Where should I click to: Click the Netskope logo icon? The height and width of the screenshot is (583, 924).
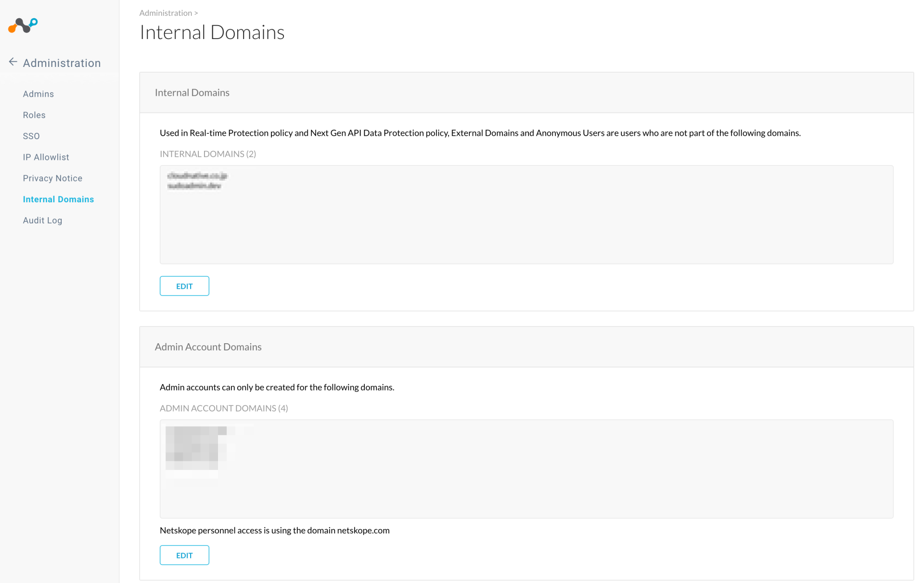23,25
